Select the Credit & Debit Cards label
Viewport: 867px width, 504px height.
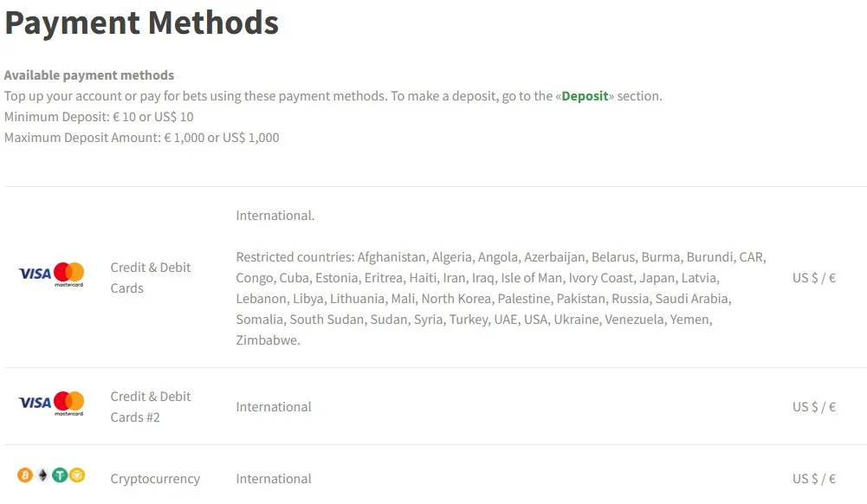151,277
